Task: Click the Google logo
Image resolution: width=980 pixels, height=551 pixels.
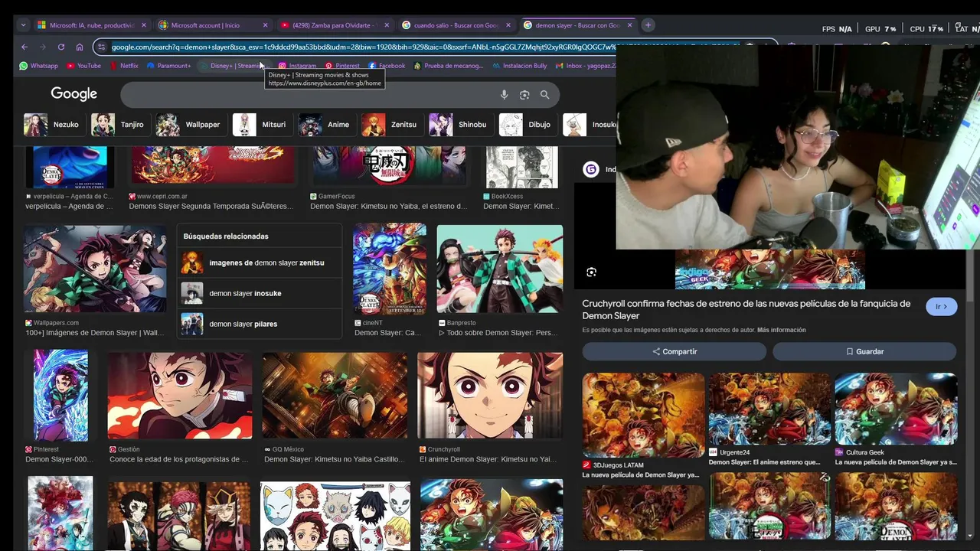Action: pyautogui.click(x=73, y=94)
